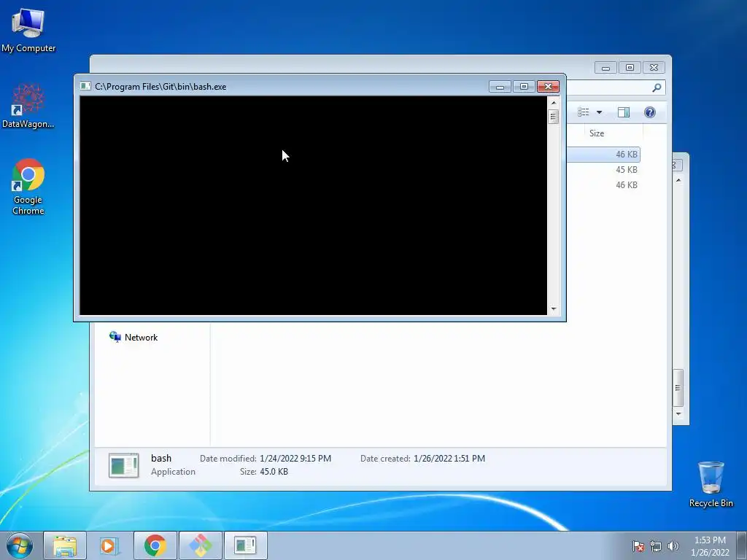Open the Windows Start menu
747x560 pixels.
tap(20, 545)
